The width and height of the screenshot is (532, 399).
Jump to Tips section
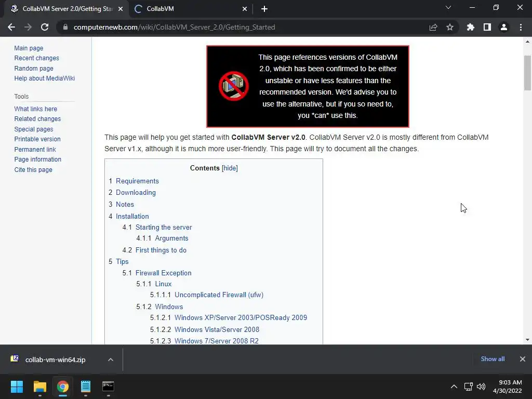122,262
